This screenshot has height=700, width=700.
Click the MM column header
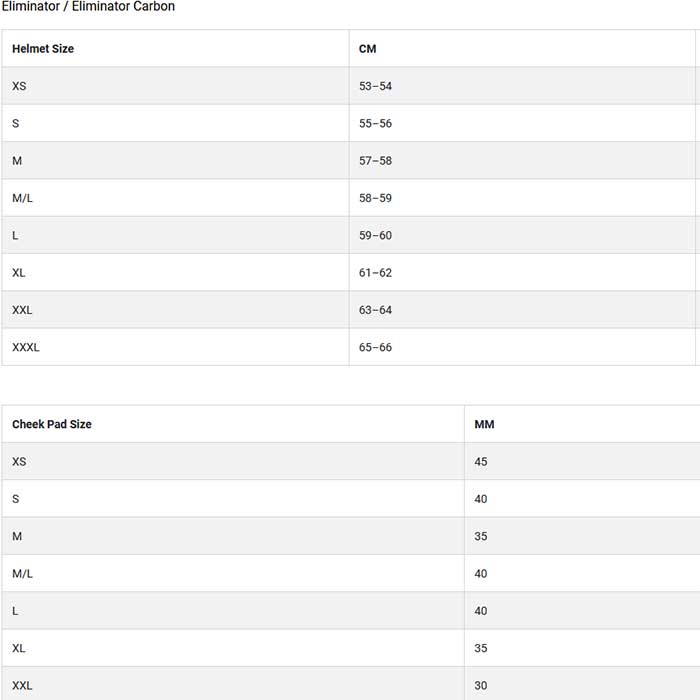(x=484, y=424)
